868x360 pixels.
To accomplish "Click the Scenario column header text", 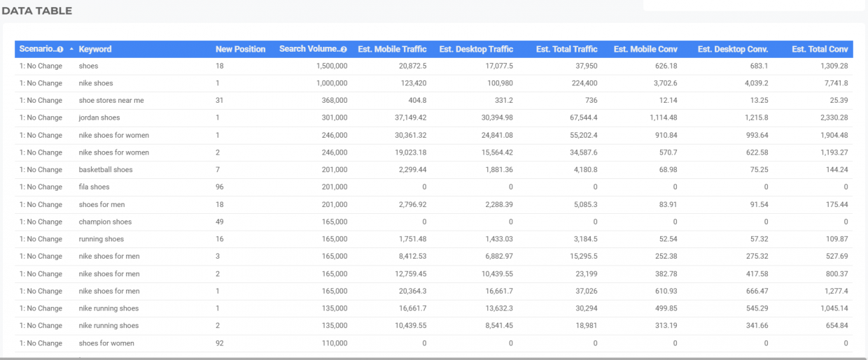I will (37, 49).
